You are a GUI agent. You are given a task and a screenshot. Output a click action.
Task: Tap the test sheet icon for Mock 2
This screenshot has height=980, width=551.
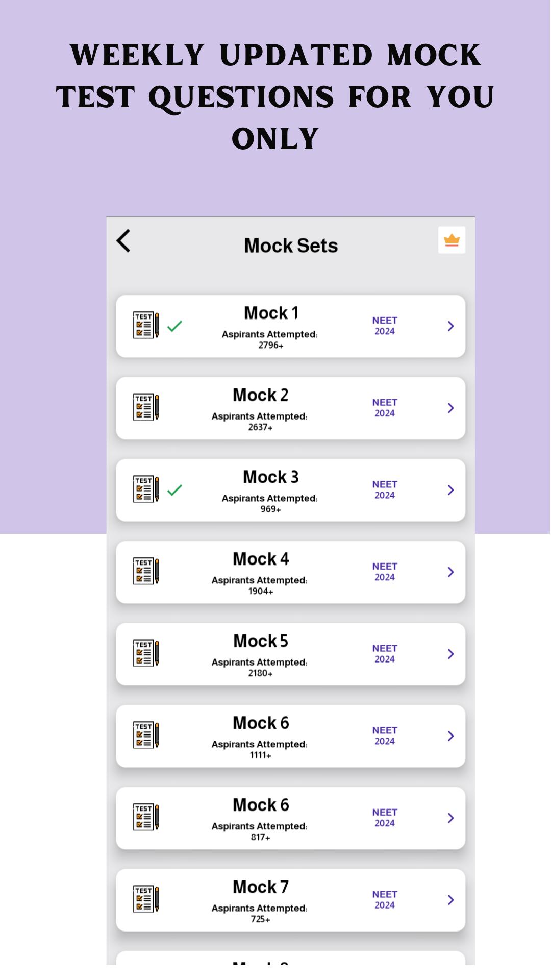[146, 407]
